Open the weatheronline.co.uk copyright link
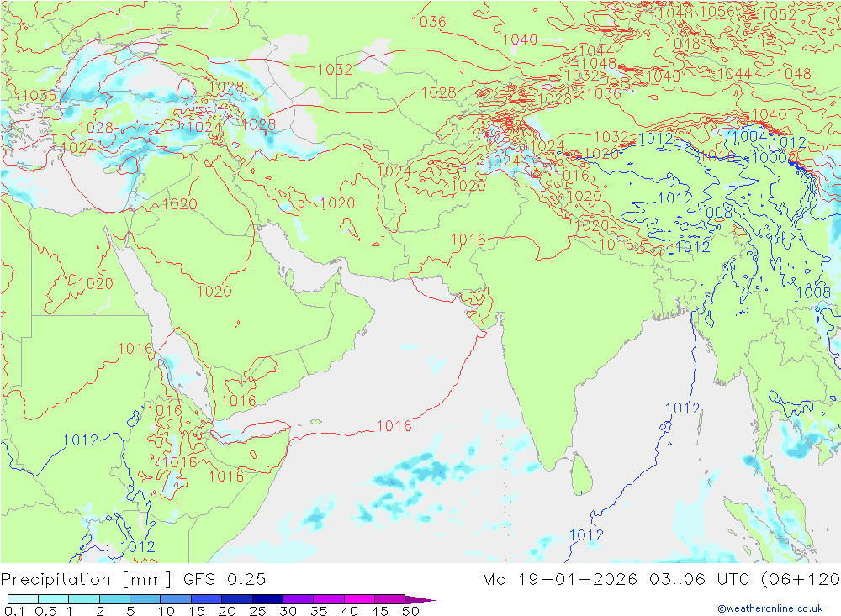The width and height of the screenshot is (841, 616). [x=770, y=608]
